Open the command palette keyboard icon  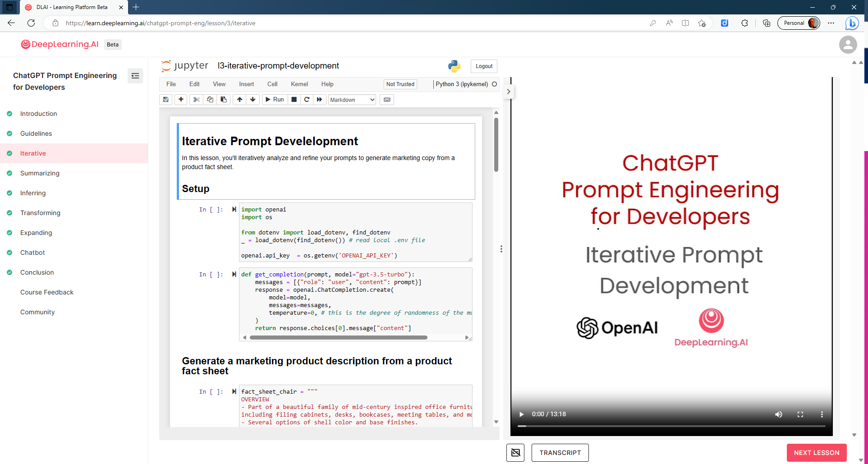click(x=386, y=100)
